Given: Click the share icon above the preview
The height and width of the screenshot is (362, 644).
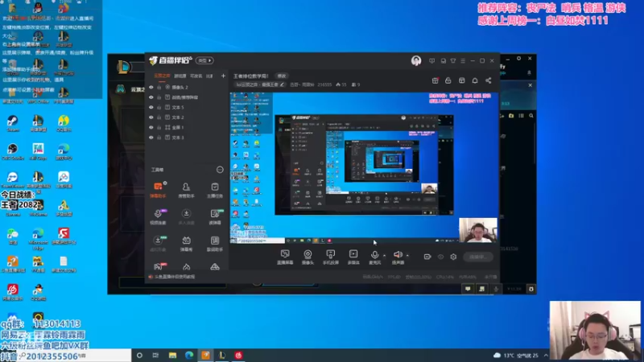Looking at the screenshot, I should tap(489, 80).
